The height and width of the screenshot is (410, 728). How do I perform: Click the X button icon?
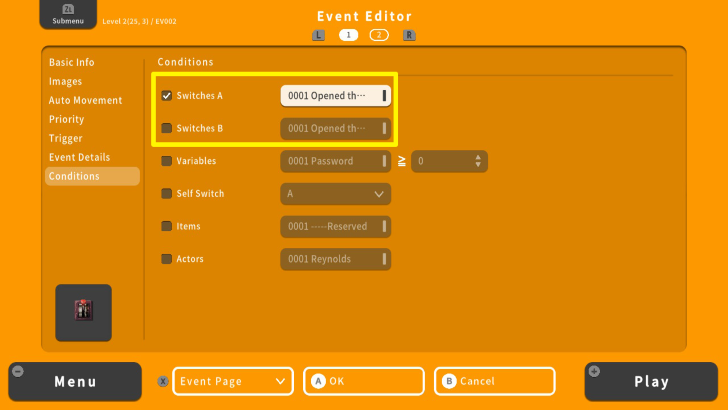162,381
